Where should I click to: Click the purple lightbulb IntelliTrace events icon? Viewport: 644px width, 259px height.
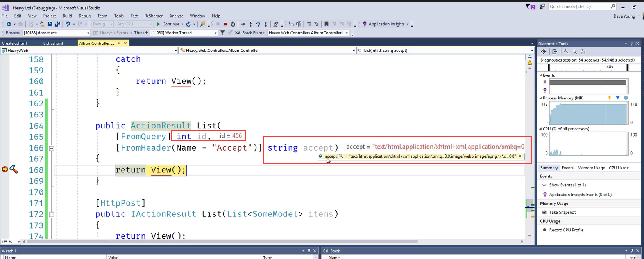coord(545,90)
